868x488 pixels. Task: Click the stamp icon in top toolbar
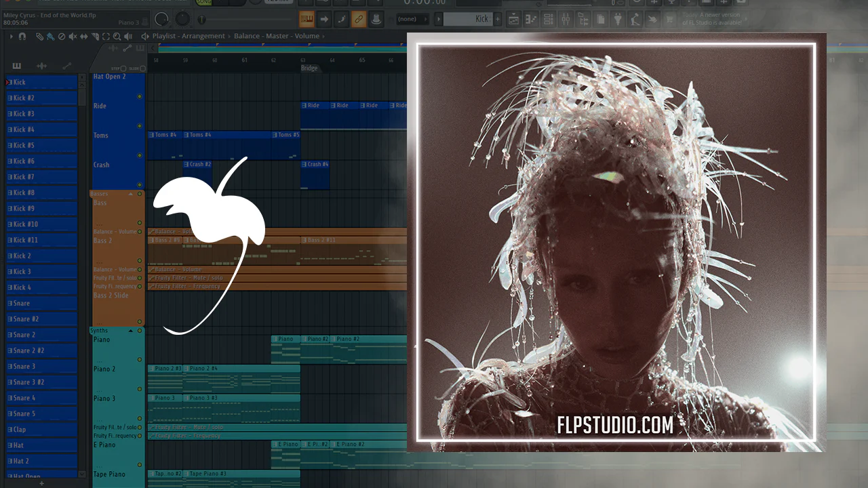coord(376,19)
